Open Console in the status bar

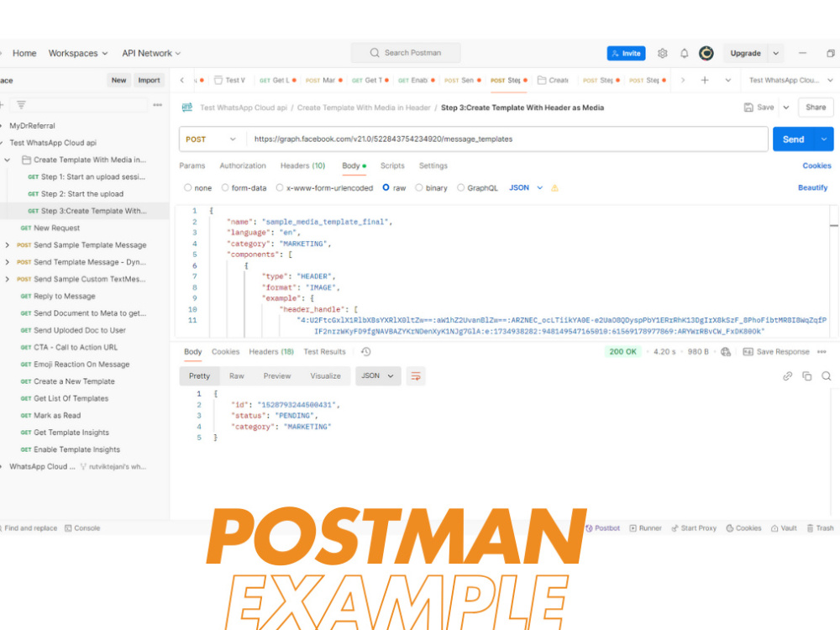point(82,528)
